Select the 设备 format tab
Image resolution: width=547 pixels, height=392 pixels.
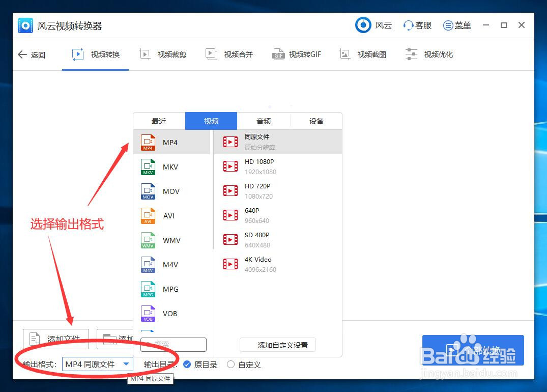pos(316,121)
